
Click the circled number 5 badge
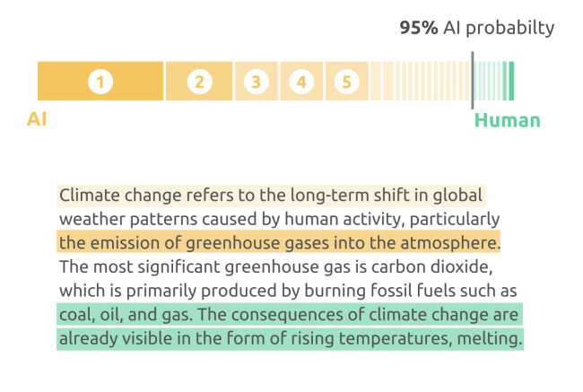coord(346,82)
